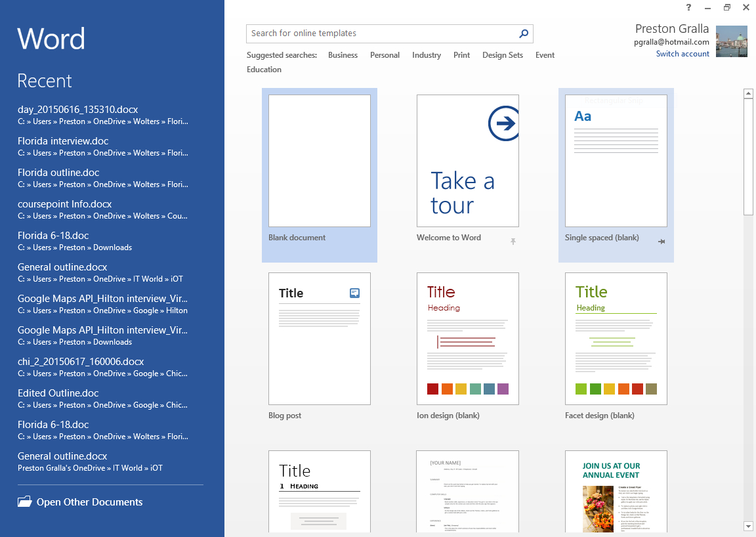Toggle pin on Single spaced (blank) template
Screen dimensions: 756x537
(661, 242)
